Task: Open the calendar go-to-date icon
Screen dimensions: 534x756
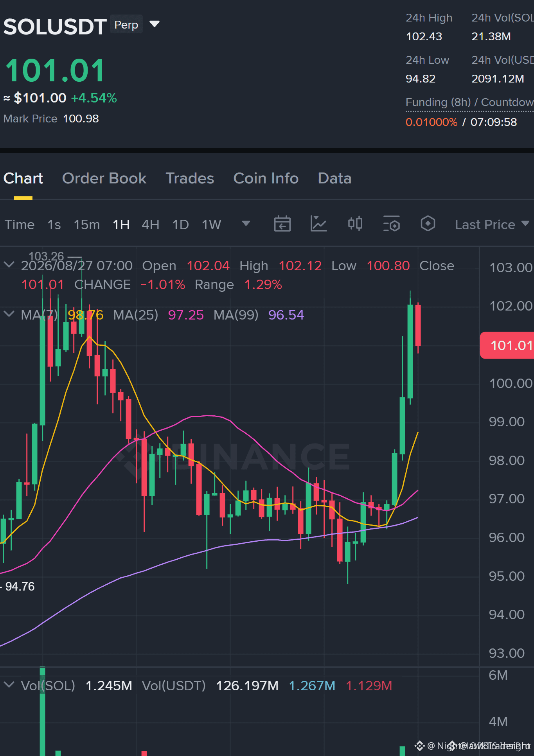Action: coord(282,224)
